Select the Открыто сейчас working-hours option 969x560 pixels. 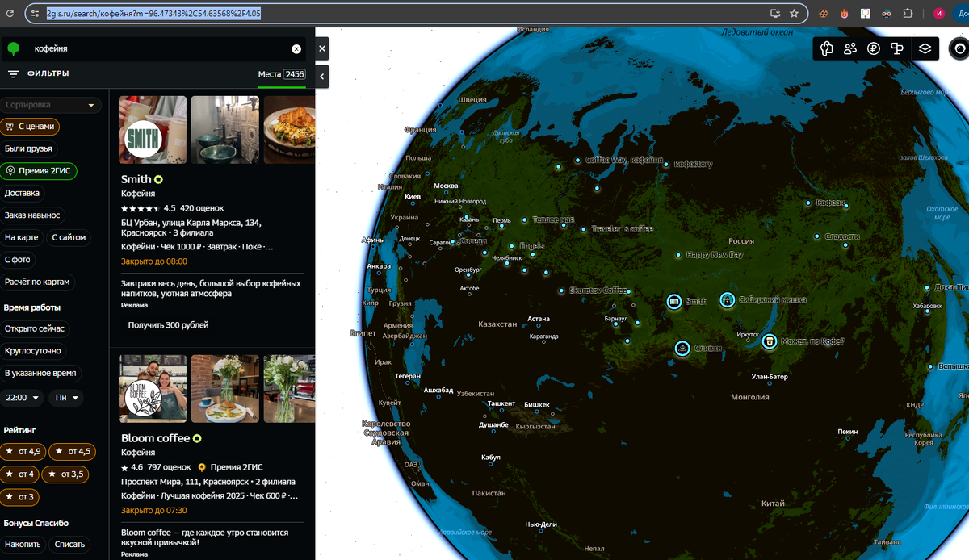pyautogui.click(x=35, y=328)
